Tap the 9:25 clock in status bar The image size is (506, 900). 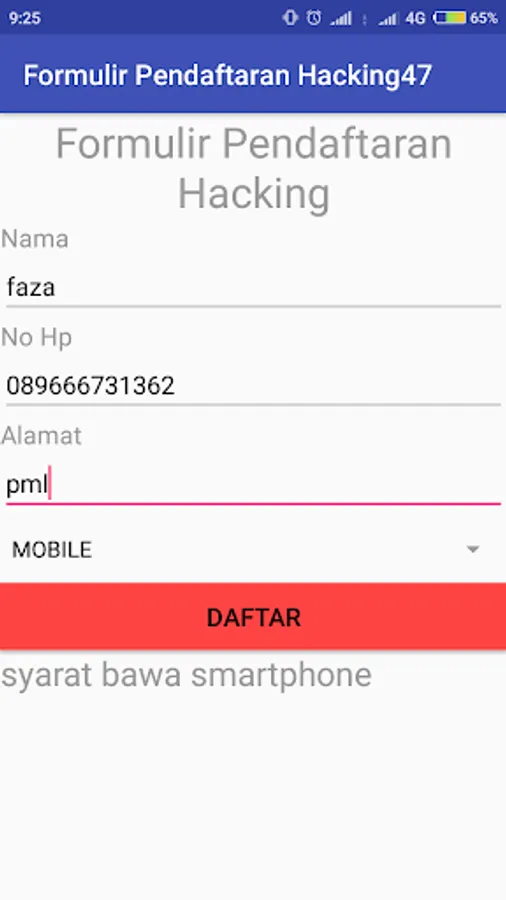click(25, 18)
